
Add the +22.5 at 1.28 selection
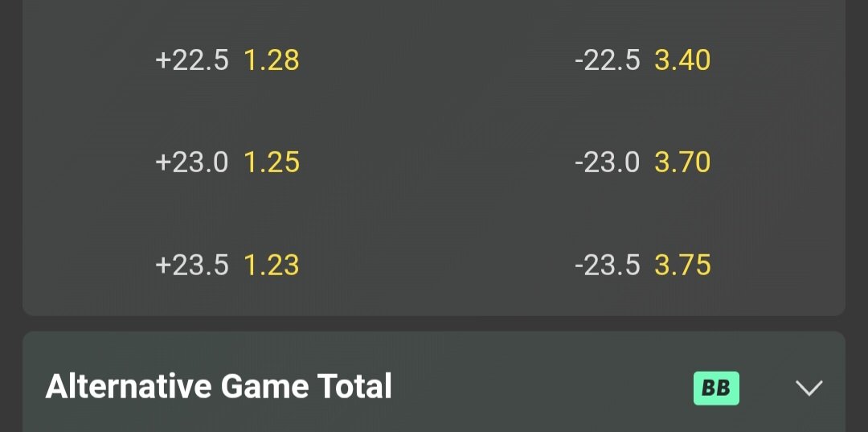pyautogui.click(x=227, y=60)
